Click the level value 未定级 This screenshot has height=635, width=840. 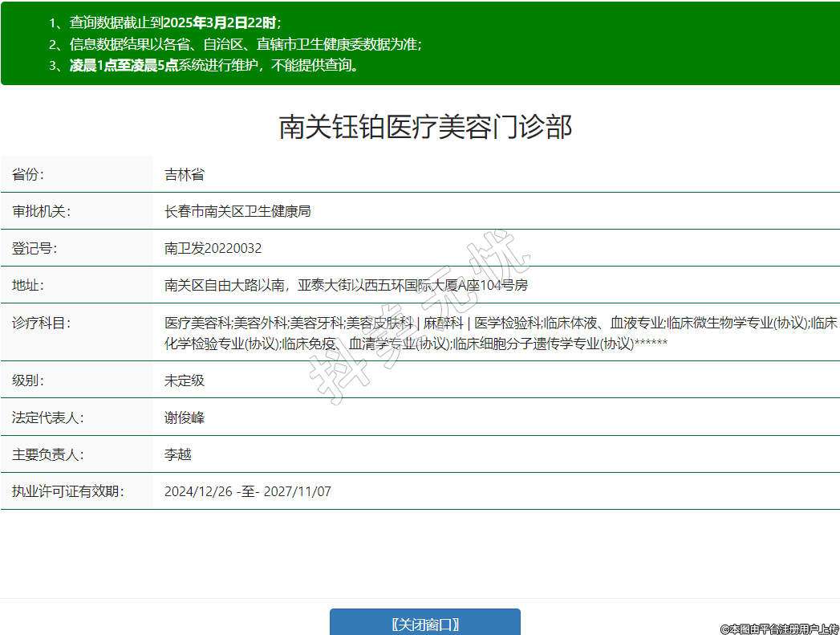185,380
